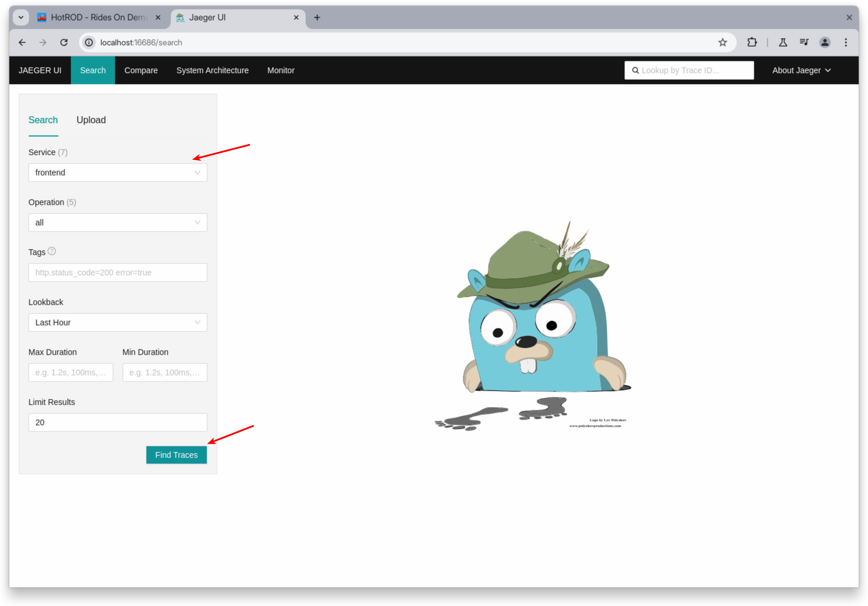
Task: Open the About Jaeger menu
Action: pos(801,70)
